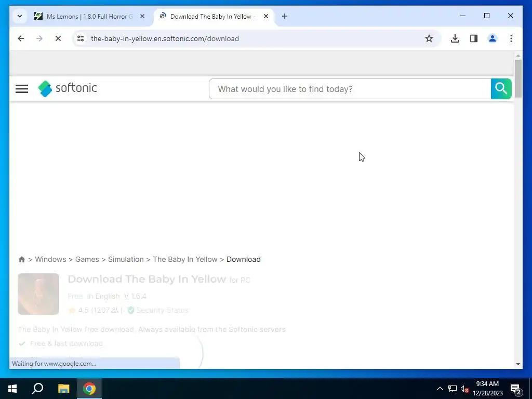Open the taskbar search icon
This screenshot has height=399, width=532.
(37, 389)
